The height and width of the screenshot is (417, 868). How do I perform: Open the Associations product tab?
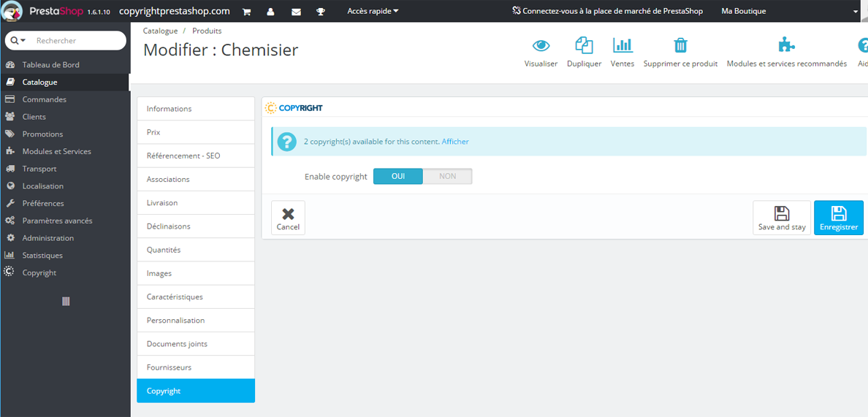click(196, 179)
